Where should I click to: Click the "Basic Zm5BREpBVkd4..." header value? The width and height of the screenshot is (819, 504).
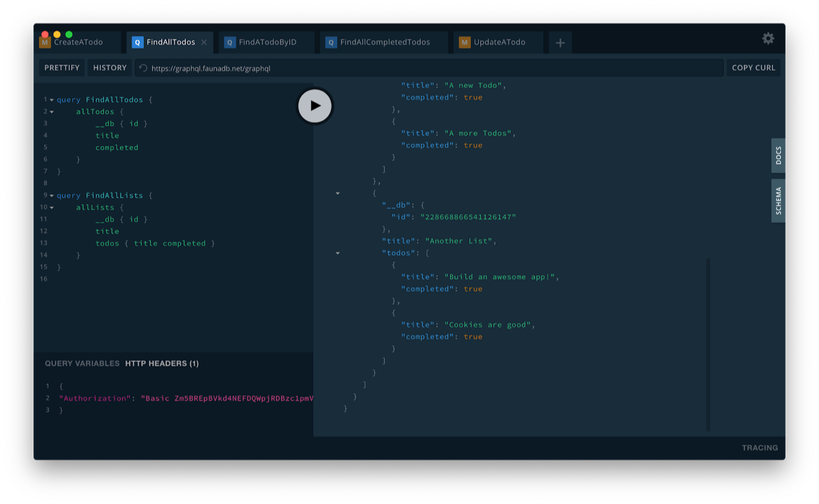(x=227, y=398)
